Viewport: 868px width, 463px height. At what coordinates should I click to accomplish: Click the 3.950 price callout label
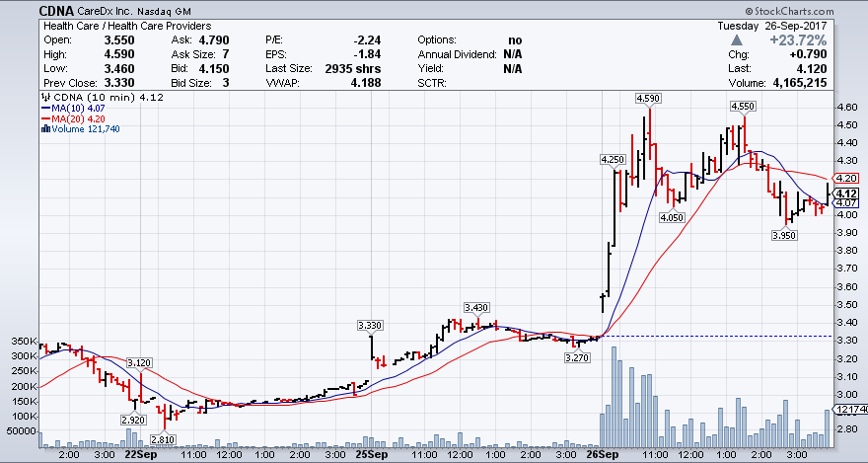pyautogui.click(x=784, y=235)
